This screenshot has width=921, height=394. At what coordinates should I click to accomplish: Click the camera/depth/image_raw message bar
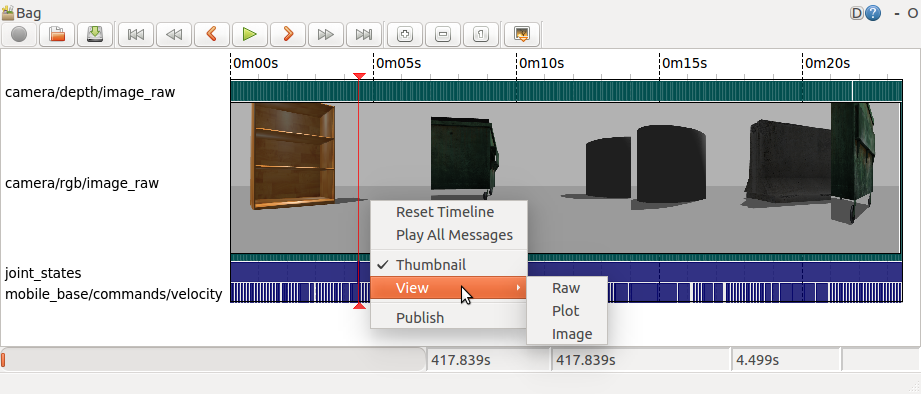click(x=566, y=91)
